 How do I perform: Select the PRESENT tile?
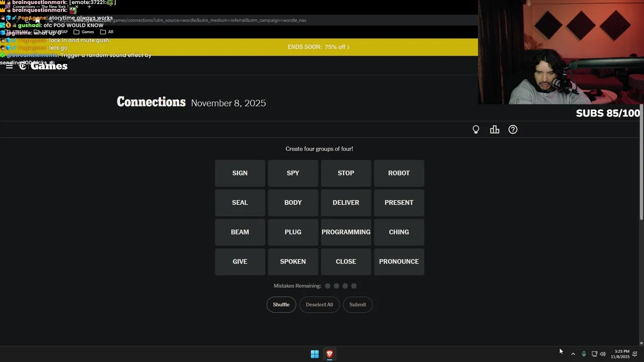(399, 203)
